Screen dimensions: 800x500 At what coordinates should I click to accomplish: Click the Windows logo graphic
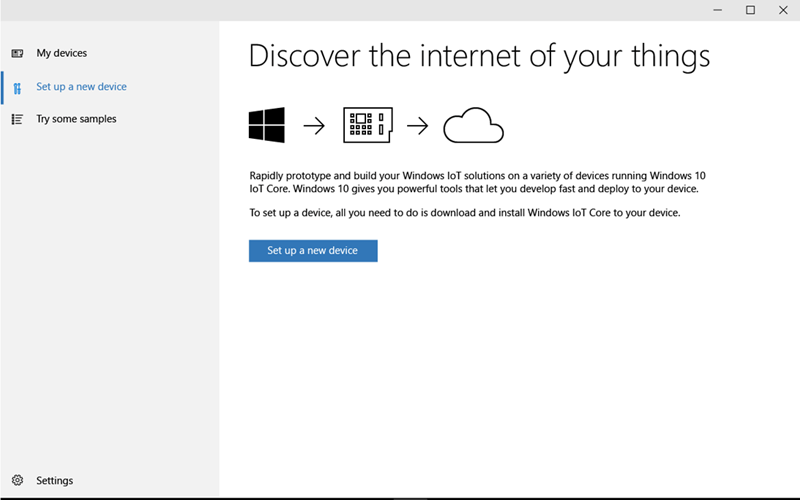tap(266, 125)
